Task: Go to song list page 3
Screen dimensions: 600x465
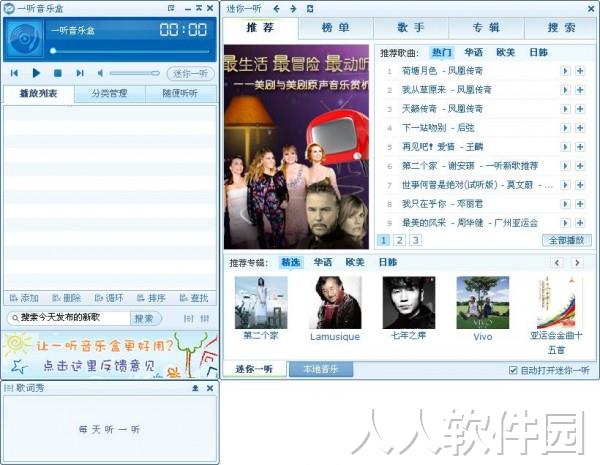Action: point(415,240)
